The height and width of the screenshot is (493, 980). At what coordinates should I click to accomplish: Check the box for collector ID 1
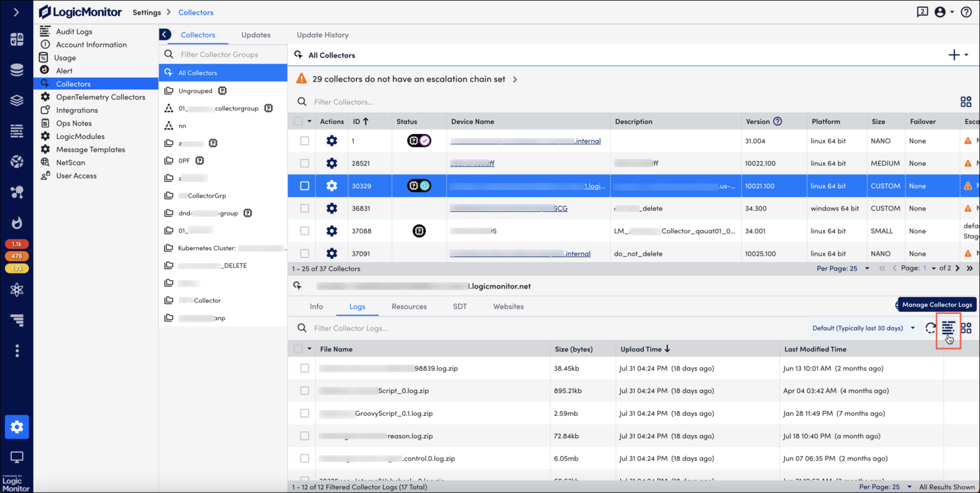tap(304, 141)
